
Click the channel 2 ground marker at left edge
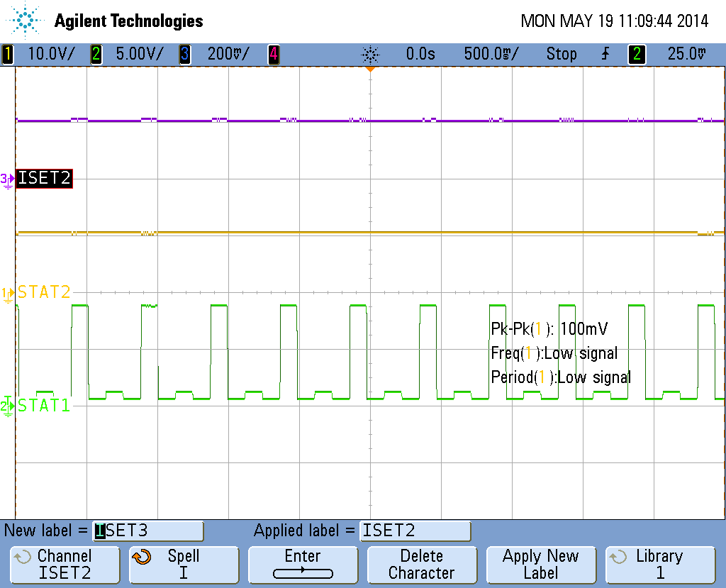click(x=7, y=407)
